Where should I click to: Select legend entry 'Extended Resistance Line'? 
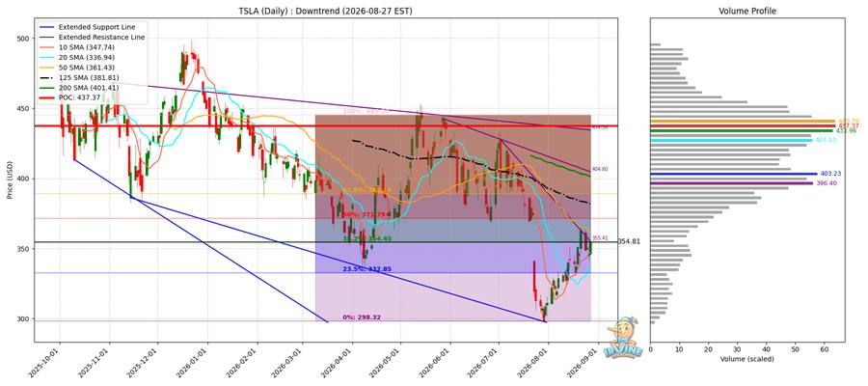[101, 37]
